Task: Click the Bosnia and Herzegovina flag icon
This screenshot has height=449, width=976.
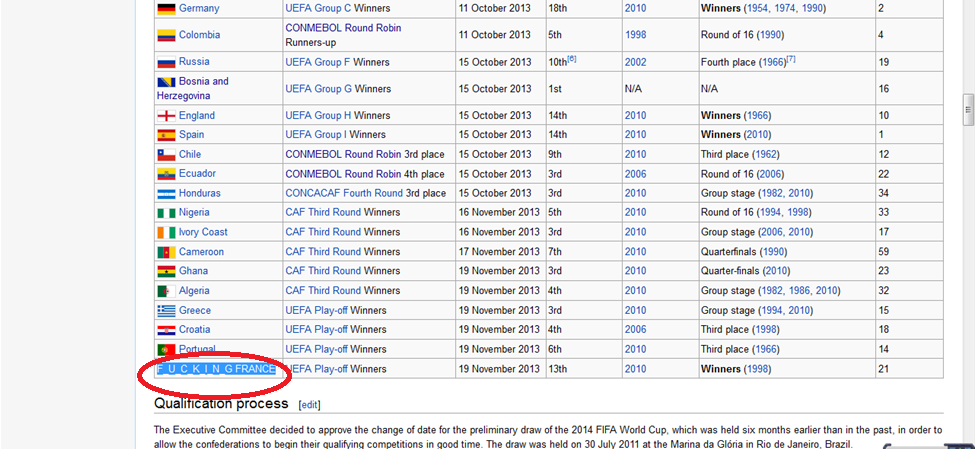Action: (x=166, y=82)
